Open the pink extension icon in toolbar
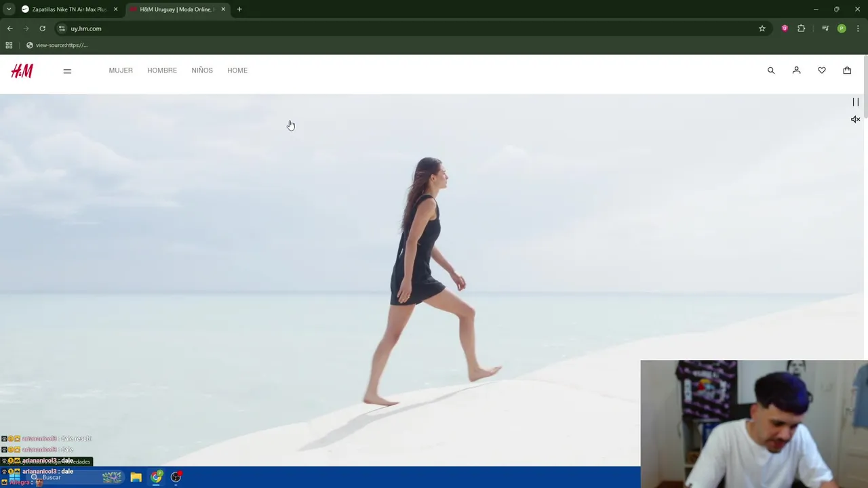Screen dimensions: 868x488 (x=785, y=28)
